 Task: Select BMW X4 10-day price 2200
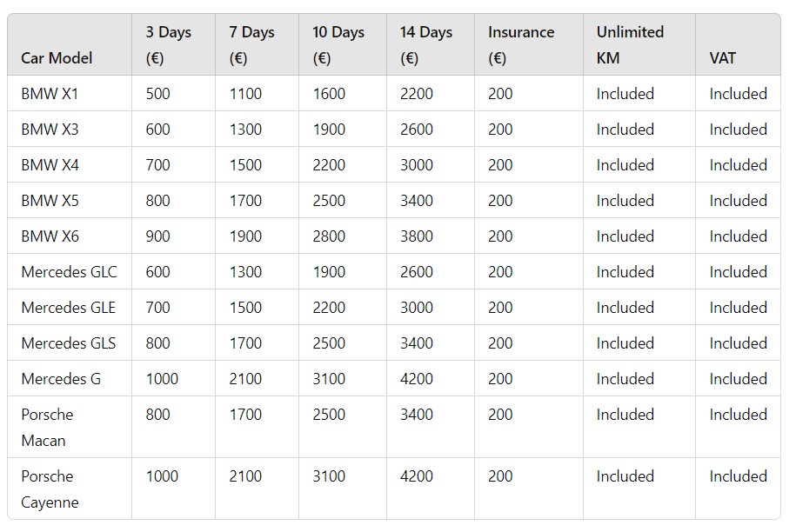tap(329, 165)
